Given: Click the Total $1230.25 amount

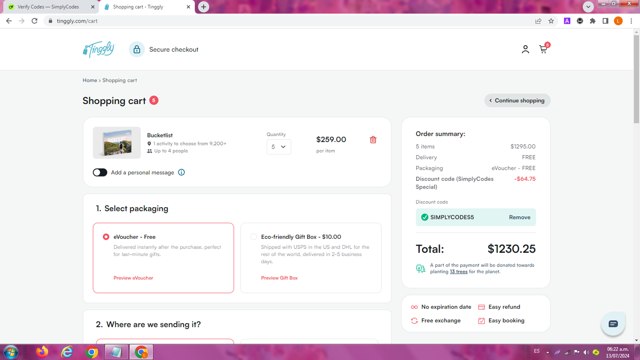Looking at the screenshot, I should pyautogui.click(x=511, y=249).
